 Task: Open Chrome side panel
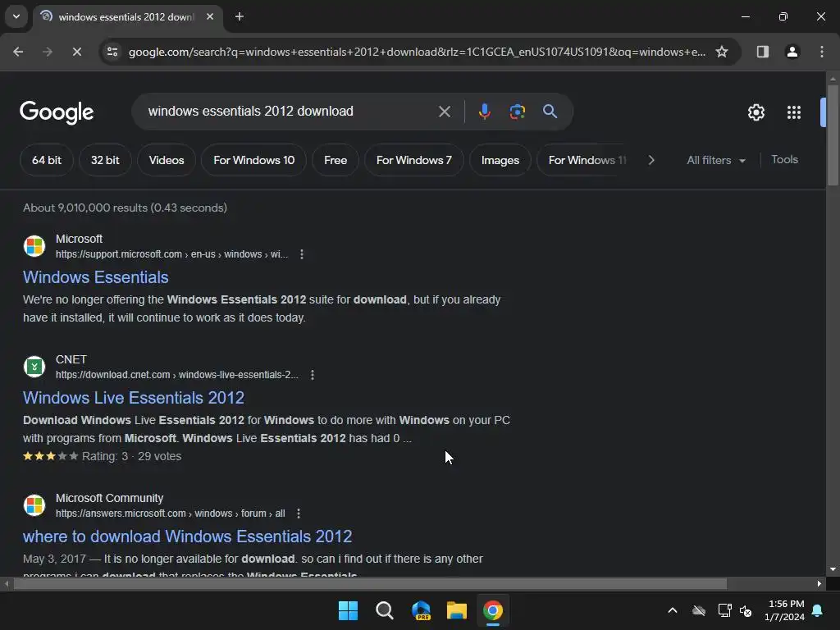click(763, 52)
